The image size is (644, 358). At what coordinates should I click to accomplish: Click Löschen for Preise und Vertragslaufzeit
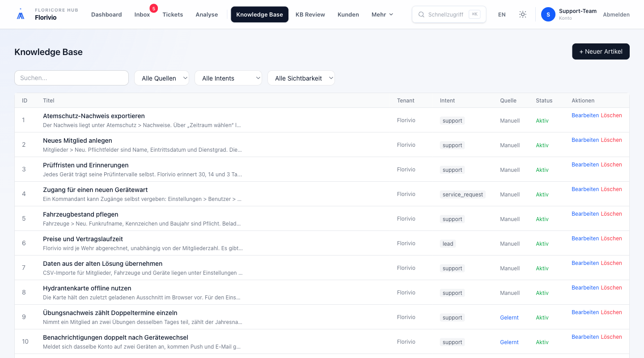[x=611, y=239]
